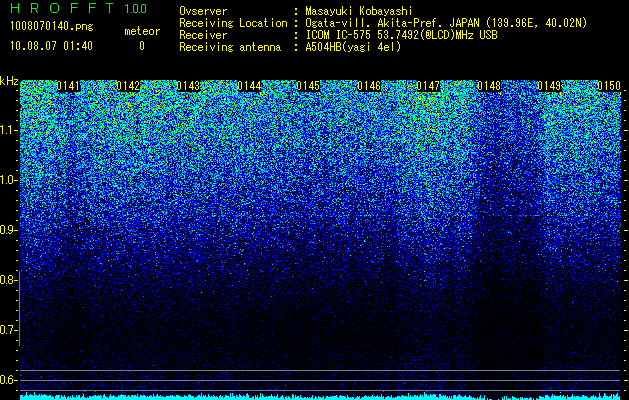Click the 1.1 frequency axis label
The image size is (629, 400).
click(x=7, y=130)
